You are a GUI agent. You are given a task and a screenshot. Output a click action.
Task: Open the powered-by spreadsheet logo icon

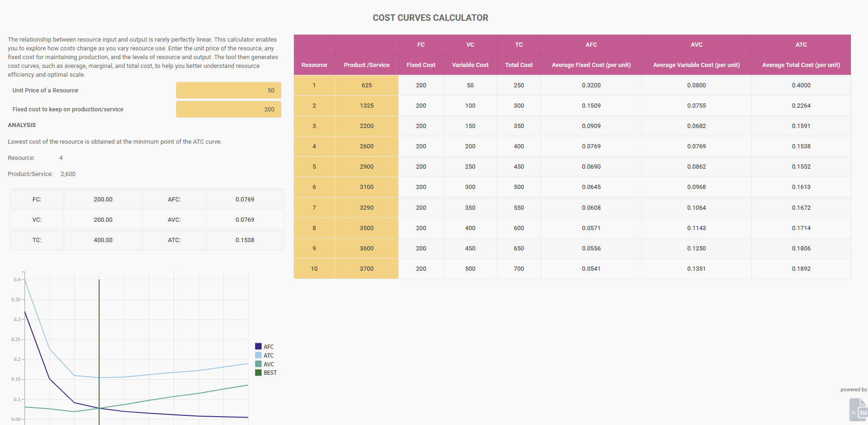point(858,410)
